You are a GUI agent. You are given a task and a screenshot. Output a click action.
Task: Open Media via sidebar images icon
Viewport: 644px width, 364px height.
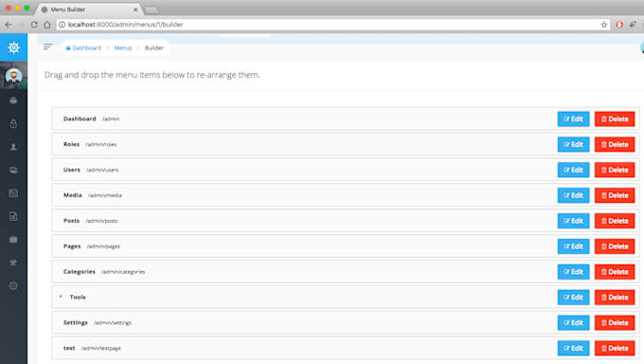pyautogui.click(x=13, y=170)
